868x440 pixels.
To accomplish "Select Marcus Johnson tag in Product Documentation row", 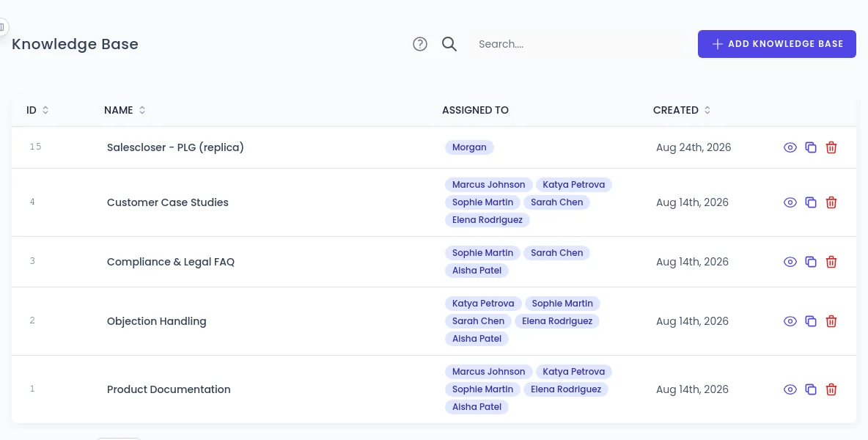I will click(488, 372).
